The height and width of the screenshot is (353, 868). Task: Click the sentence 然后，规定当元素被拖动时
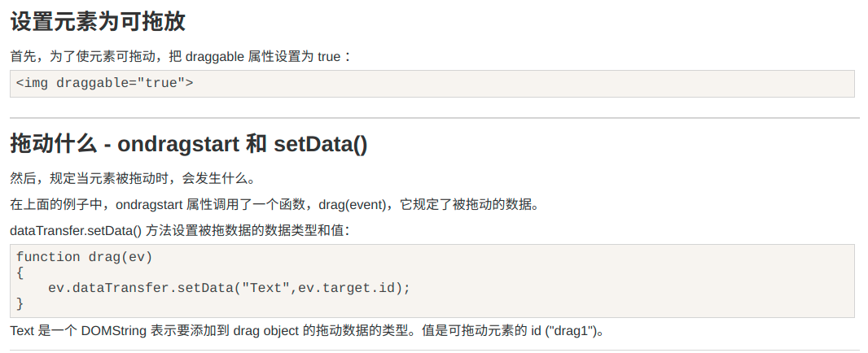pos(133,179)
